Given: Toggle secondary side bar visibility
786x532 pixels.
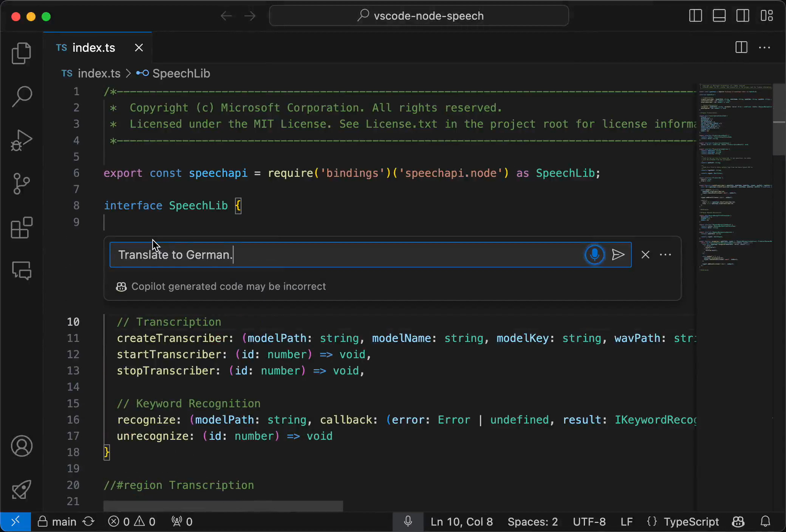Looking at the screenshot, I should tap(743, 16).
